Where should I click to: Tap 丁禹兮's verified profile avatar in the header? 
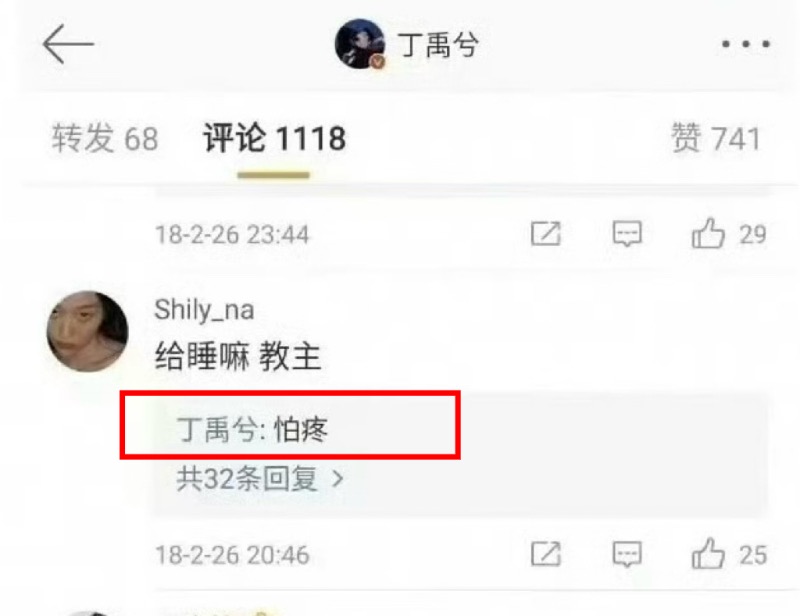tap(360, 44)
